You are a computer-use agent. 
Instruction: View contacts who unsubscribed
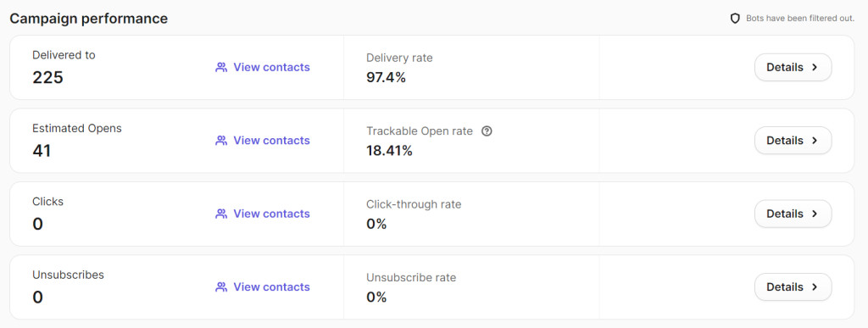click(x=263, y=287)
